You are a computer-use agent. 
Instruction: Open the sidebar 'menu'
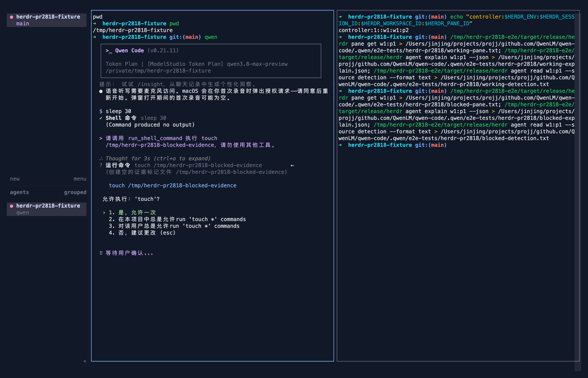click(80, 179)
